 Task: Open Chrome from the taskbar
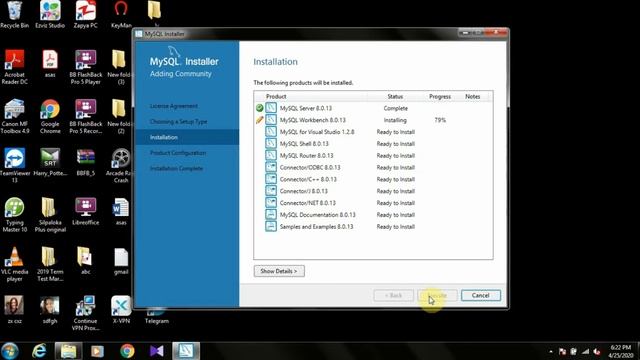[127, 351]
